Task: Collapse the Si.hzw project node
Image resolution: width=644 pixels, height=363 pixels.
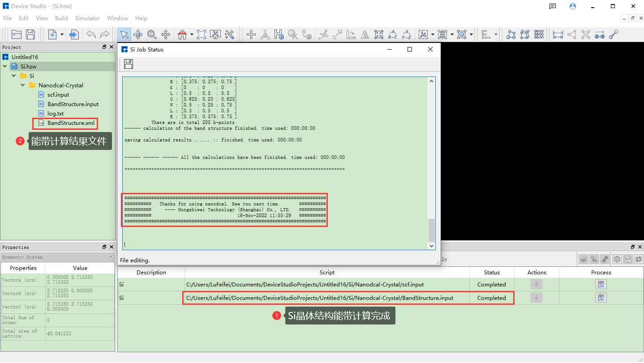Action: [x=5, y=66]
